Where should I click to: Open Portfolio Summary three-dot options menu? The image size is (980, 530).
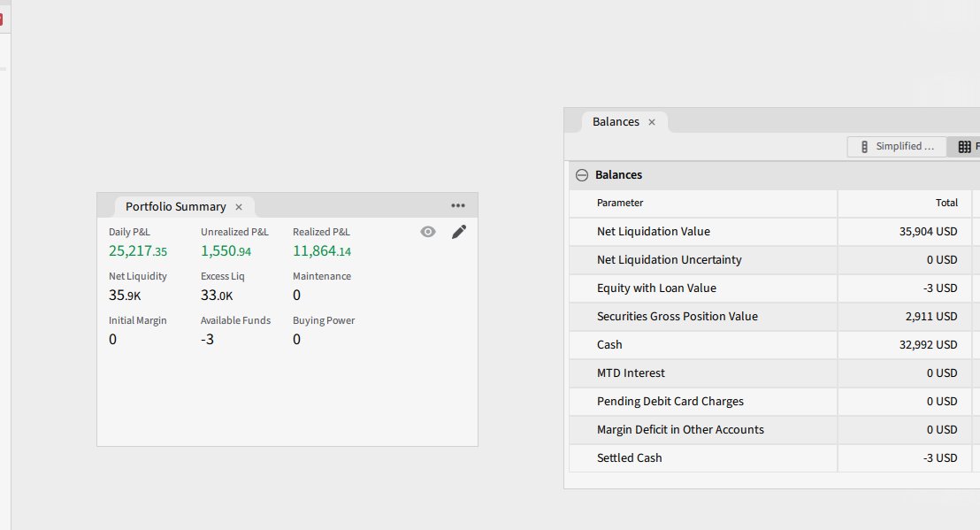coord(458,205)
